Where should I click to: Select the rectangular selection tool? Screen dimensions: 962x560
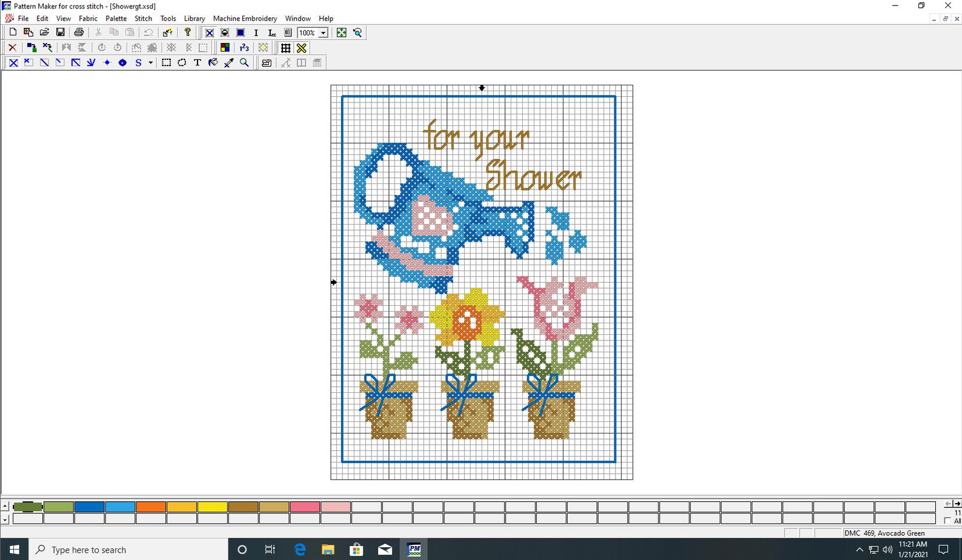(166, 63)
